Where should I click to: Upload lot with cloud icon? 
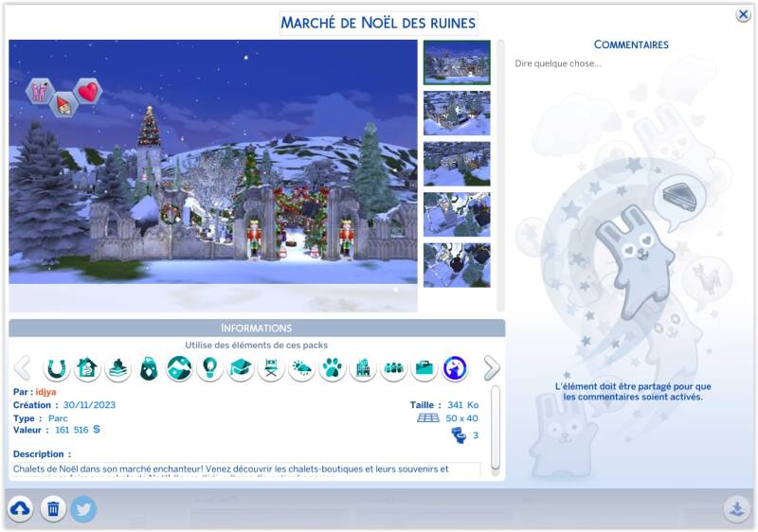(x=20, y=508)
